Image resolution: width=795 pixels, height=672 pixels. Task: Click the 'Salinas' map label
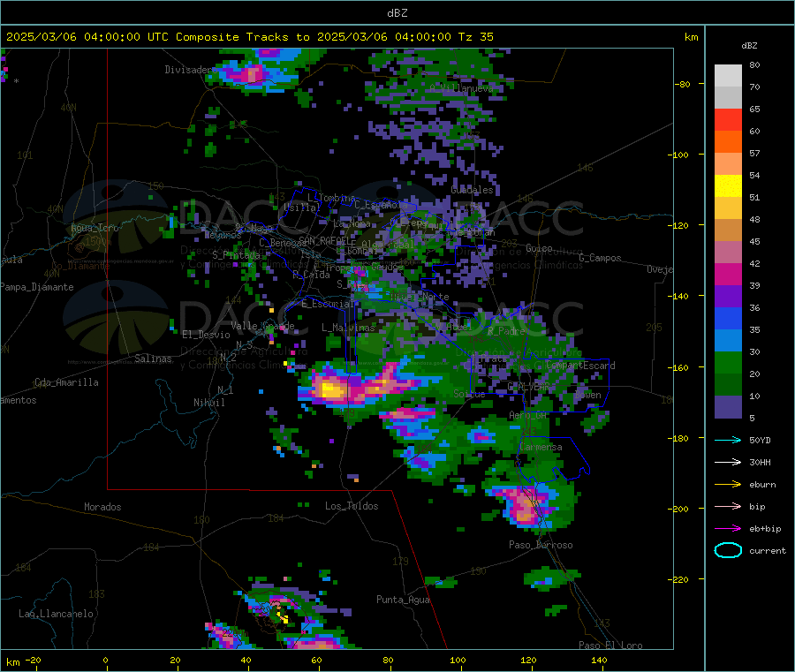tap(153, 359)
